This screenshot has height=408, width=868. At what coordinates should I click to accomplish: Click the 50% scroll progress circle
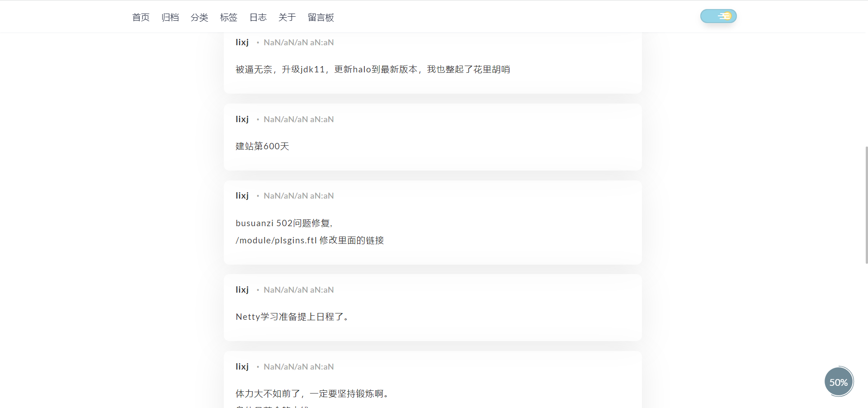tap(838, 382)
